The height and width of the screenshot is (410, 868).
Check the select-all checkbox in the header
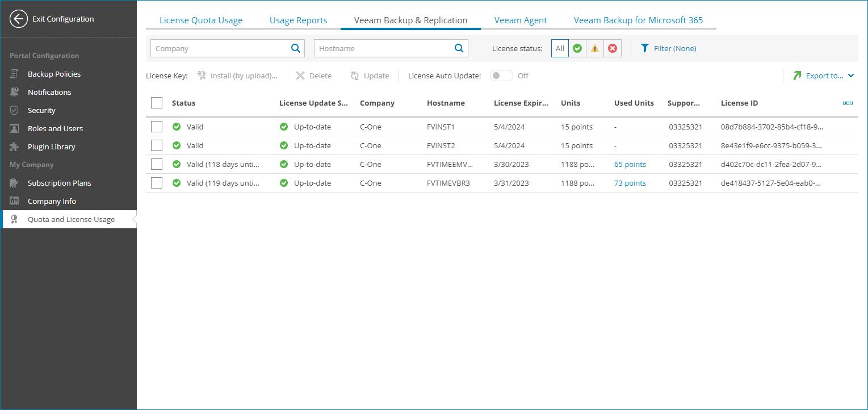click(157, 103)
